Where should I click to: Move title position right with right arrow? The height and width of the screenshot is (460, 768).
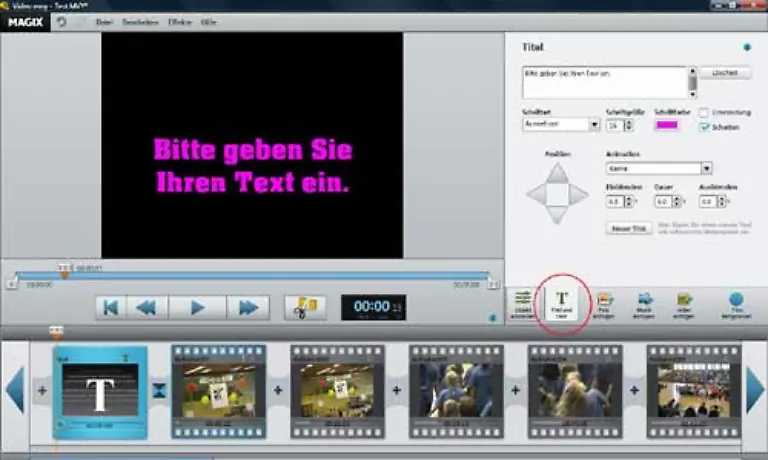[x=578, y=194]
